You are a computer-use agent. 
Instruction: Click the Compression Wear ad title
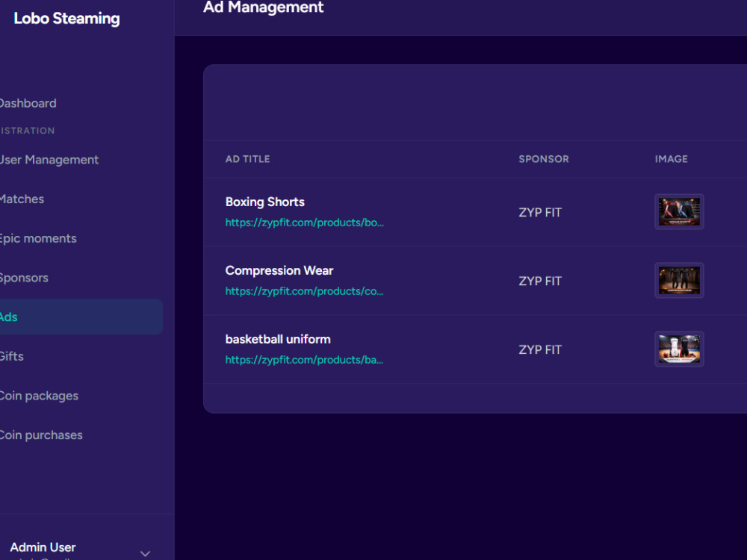click(x=279, y=270)
